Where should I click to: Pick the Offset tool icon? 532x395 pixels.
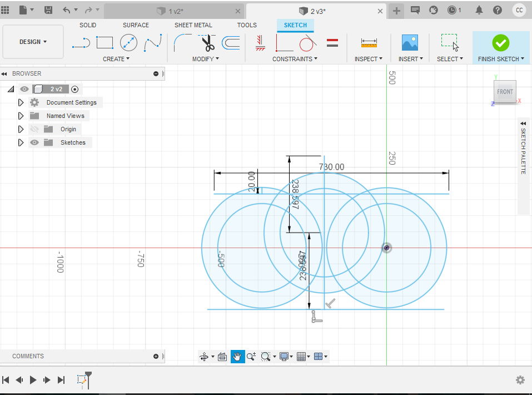click(231, 43)
